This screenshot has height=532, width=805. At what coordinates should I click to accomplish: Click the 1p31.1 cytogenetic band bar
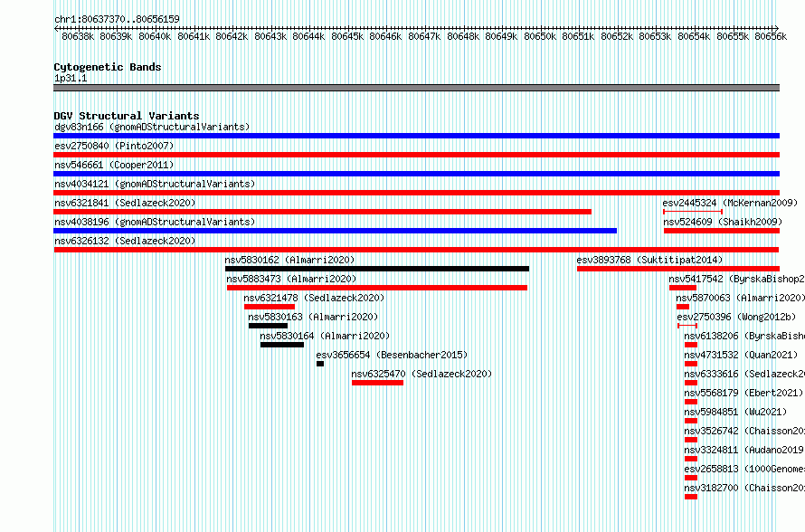(x=416, y=88)
